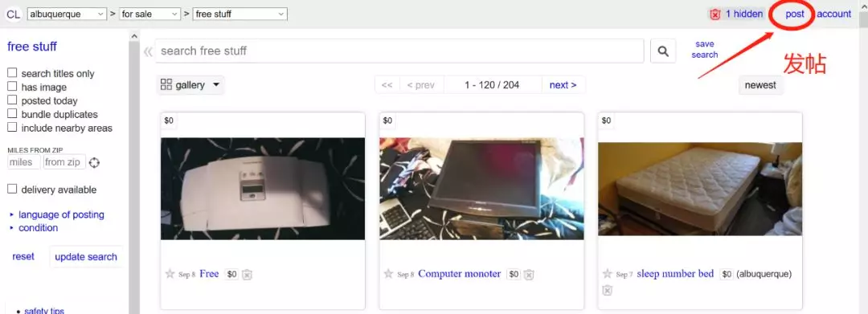Star the Computer monoter listing

click(x=389, y=274)
